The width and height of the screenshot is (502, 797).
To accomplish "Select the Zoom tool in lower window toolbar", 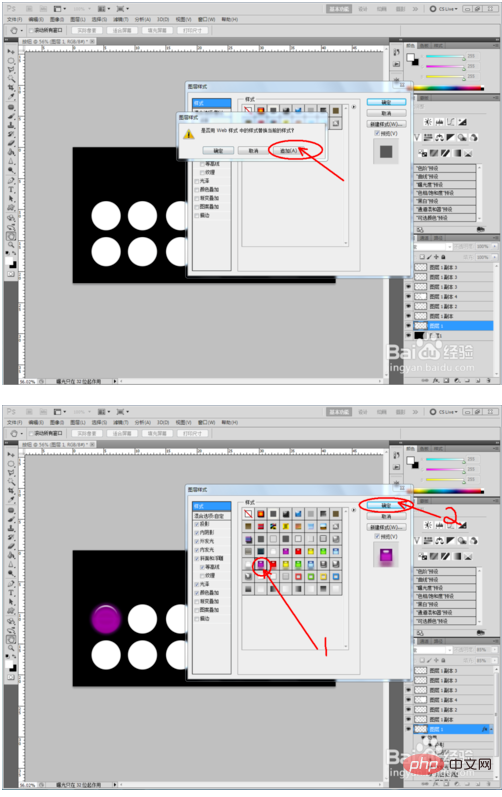I will point(11,649).
